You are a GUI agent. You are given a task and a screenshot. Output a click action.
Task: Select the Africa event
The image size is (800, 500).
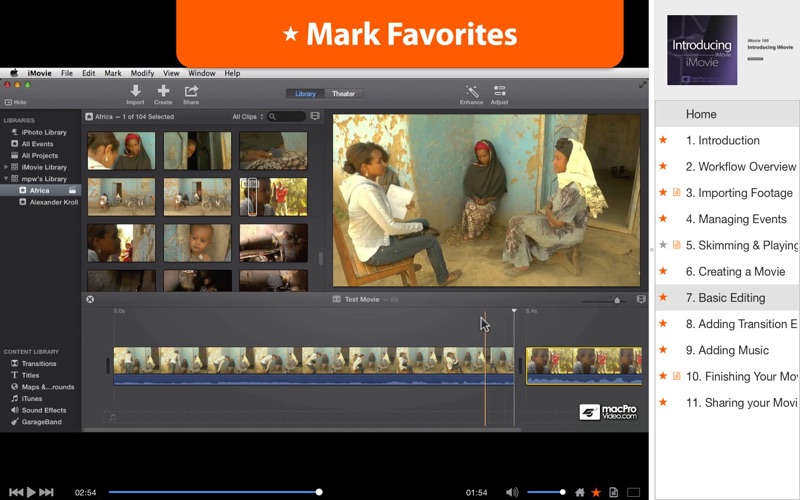[41, 190]
